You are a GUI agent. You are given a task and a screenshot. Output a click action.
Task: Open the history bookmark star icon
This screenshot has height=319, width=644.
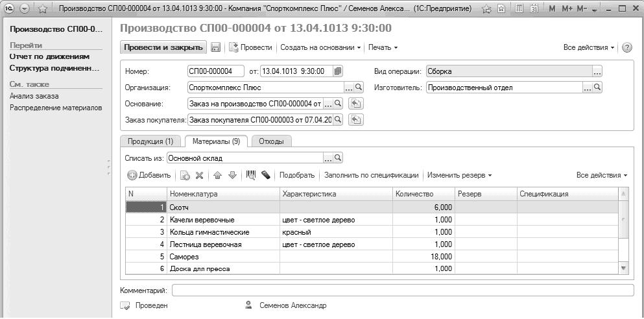tap(501, 8)
